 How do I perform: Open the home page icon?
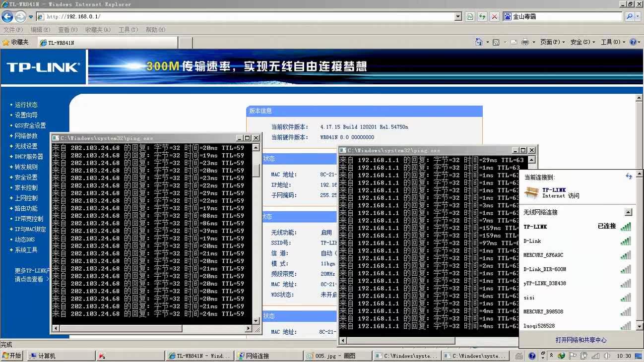point(479,42)
